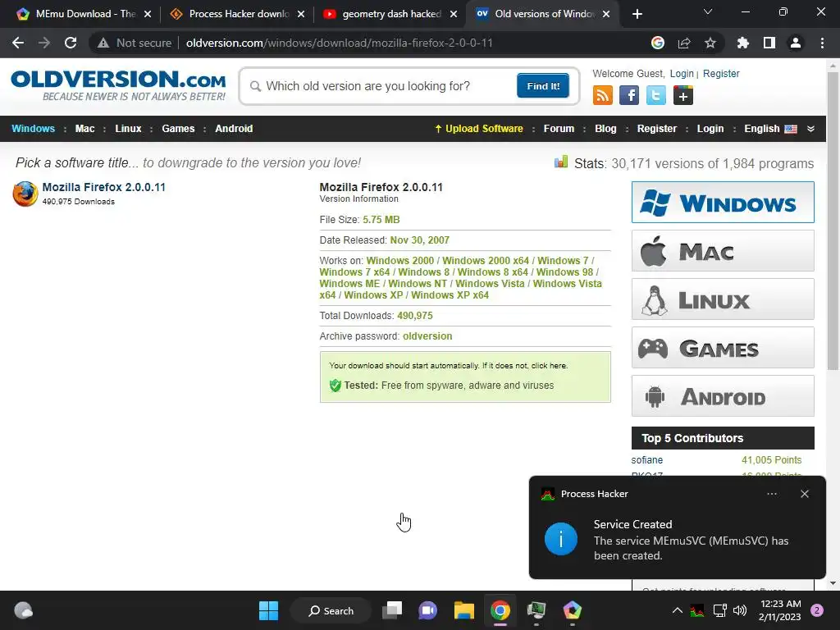
Task: Click the page vertical scrollbar thumb
Action: [833, 220]
